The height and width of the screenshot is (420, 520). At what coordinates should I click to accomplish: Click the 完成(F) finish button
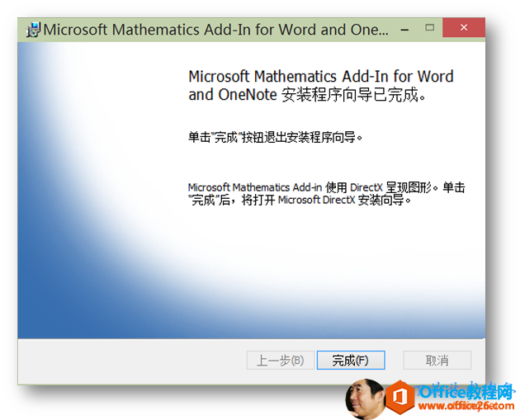351,360
